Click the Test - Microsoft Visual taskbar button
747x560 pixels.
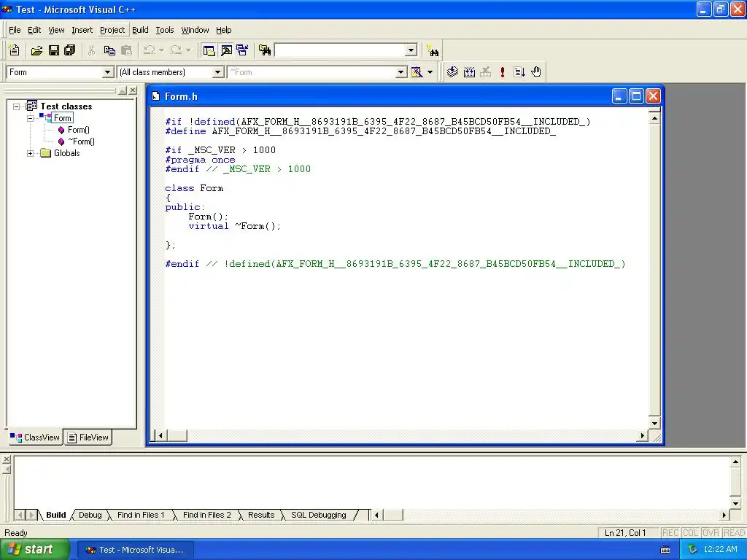tap(135, 550)
